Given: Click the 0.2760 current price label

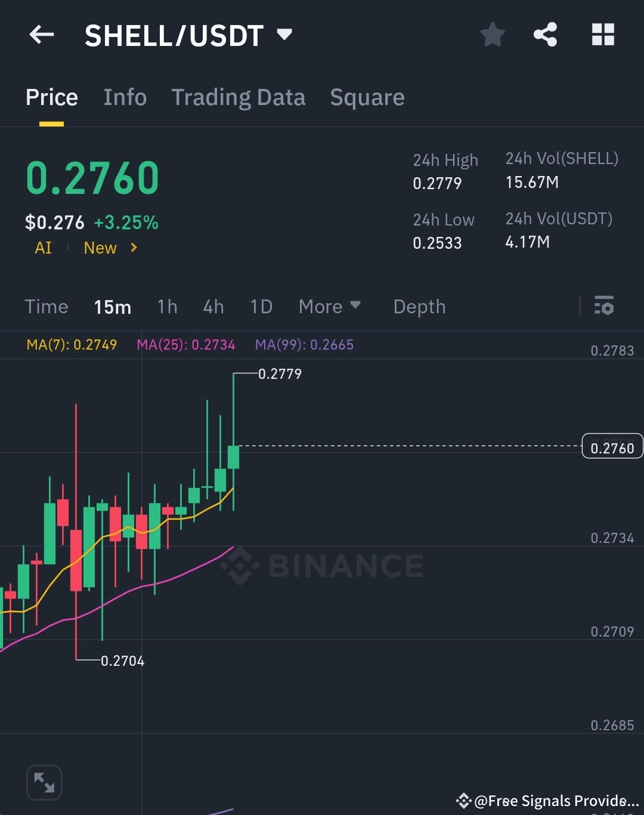Looking at the screenshot, I should point(612,446).
